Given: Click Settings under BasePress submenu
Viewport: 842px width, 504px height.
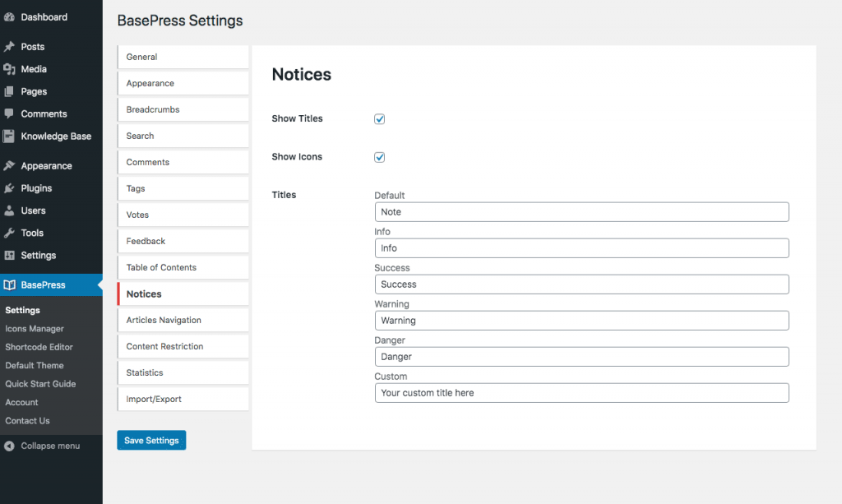Looking at the screenshot, I should (x=22, y=310).
